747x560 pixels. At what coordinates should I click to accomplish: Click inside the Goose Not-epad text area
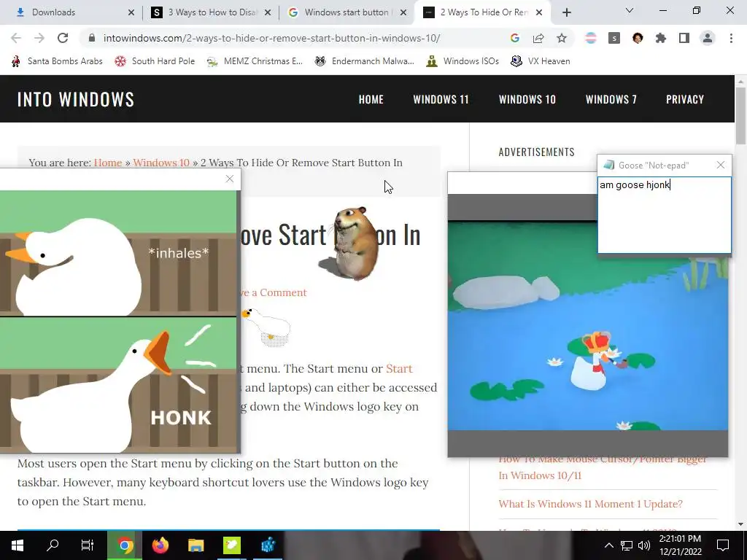665,215
